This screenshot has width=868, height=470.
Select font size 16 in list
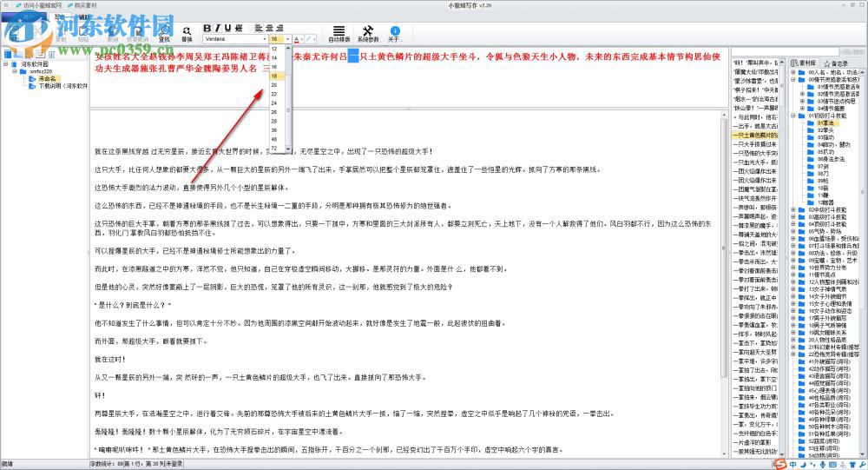click(x=277, y=67)
